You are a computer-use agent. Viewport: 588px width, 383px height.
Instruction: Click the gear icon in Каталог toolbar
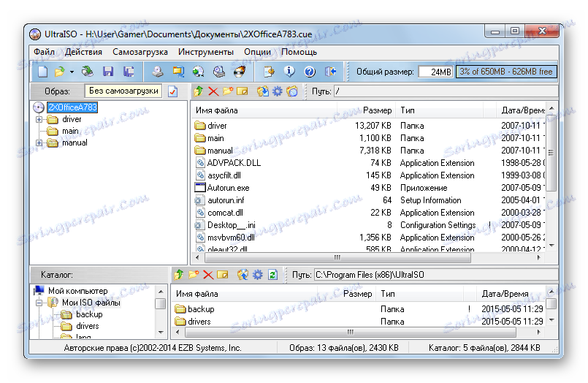click(x=258, y=275)
